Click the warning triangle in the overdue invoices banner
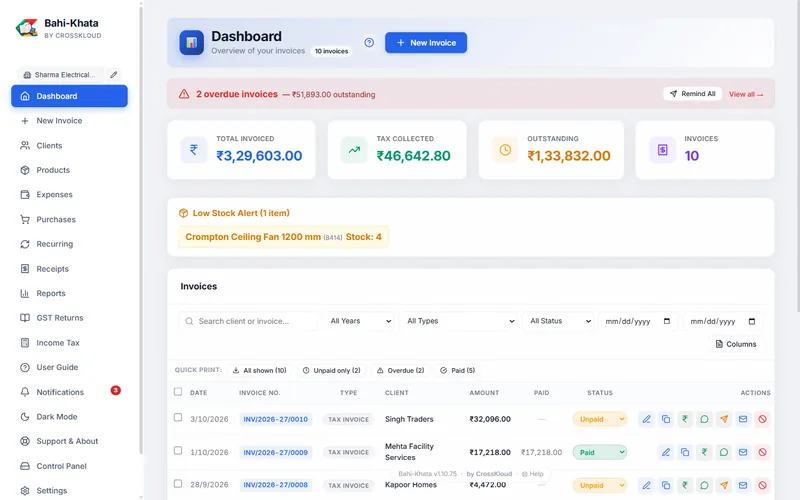 [x=184, y=94]
